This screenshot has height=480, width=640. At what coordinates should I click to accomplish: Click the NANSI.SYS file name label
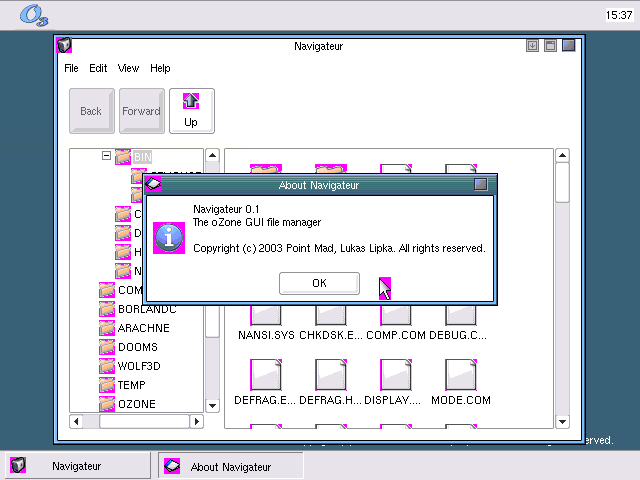tap(266, 335)
